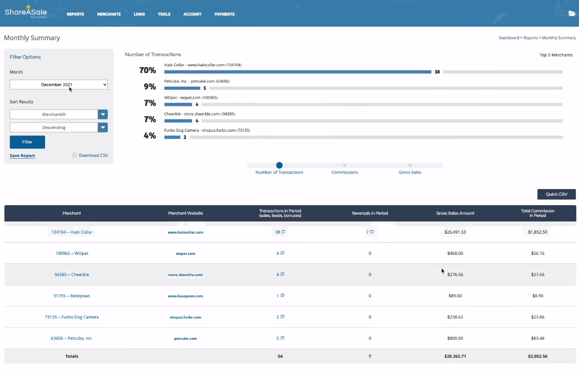Click the Quick CSV button
579x392 pixels.
coord(556,194)
